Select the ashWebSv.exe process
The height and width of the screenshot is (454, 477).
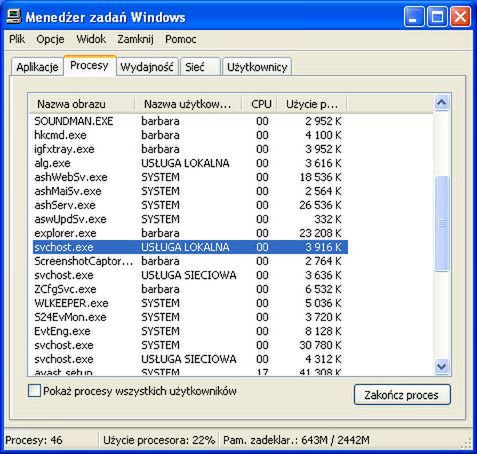(190, 177)
